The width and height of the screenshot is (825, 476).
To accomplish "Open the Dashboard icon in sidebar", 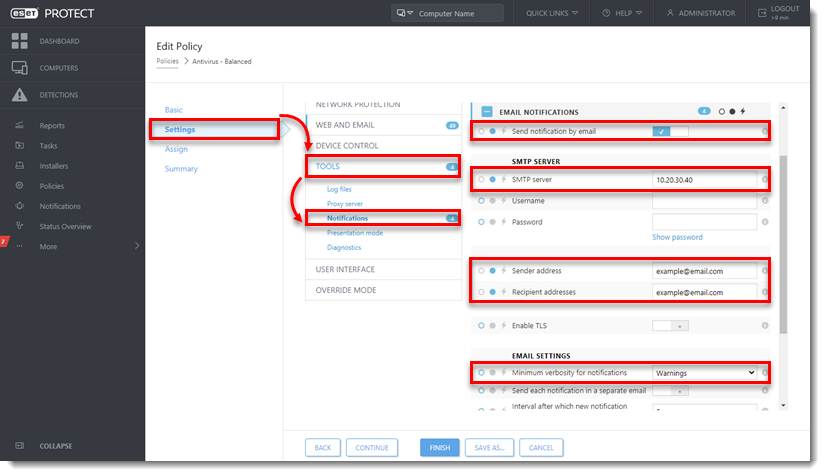I will (x=19, y=41).
